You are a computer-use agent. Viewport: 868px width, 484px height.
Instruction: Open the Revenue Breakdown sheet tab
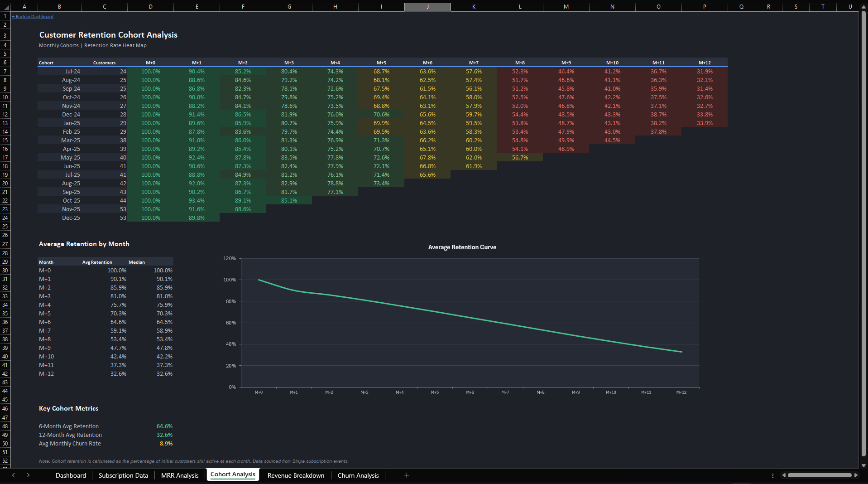coord(296,475)
